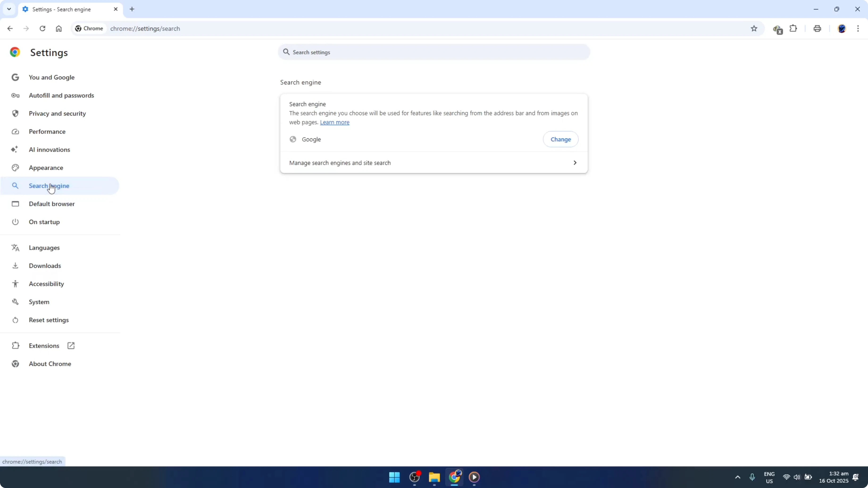868x488 pixels.
Task: Select the AI innovations sparkle icon
Action: point(15,149)
